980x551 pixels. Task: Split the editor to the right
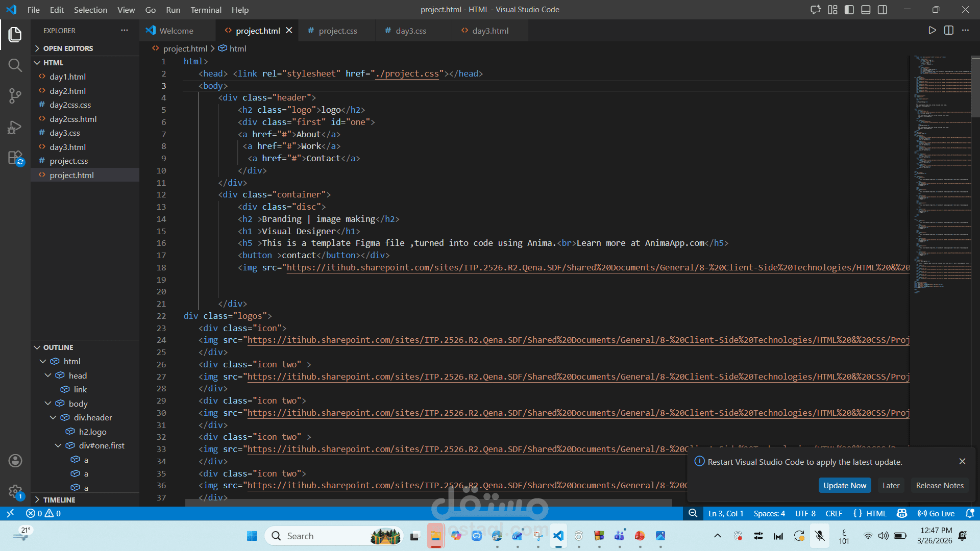pyautogui.click(x=948, y=31)
